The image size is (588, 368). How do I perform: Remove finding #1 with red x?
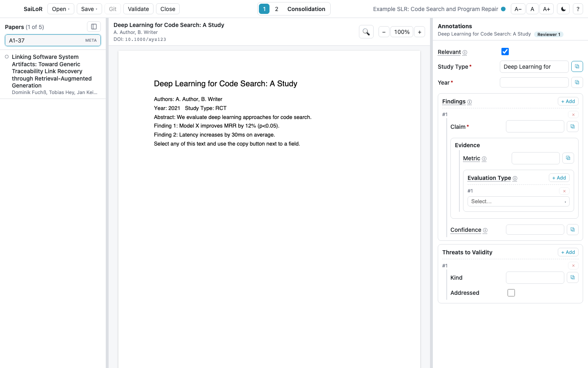coord(573,115)
